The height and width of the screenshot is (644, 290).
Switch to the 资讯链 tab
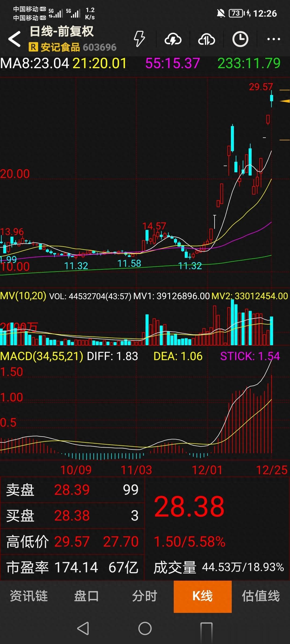click(29, 596)
